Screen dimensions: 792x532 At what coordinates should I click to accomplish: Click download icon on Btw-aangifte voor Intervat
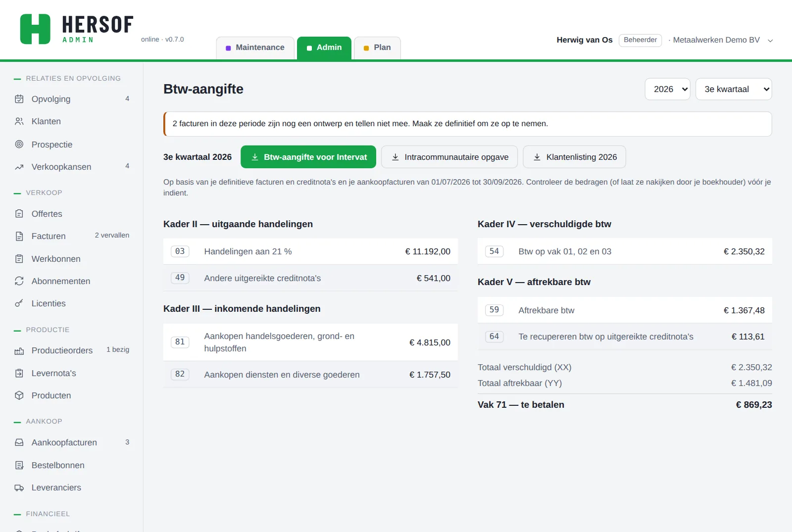tap(255, 157)
